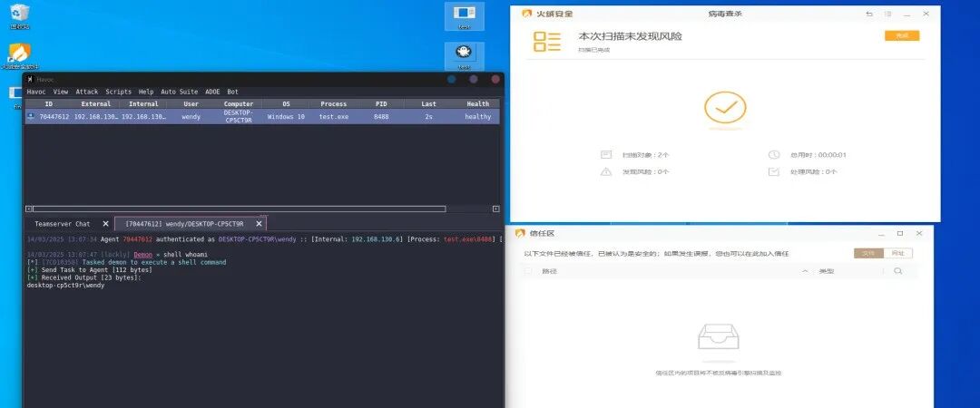Click the blue circle button in Havoc title bar
The height and width of the screenshot is (408, 980).
[451, 80]
